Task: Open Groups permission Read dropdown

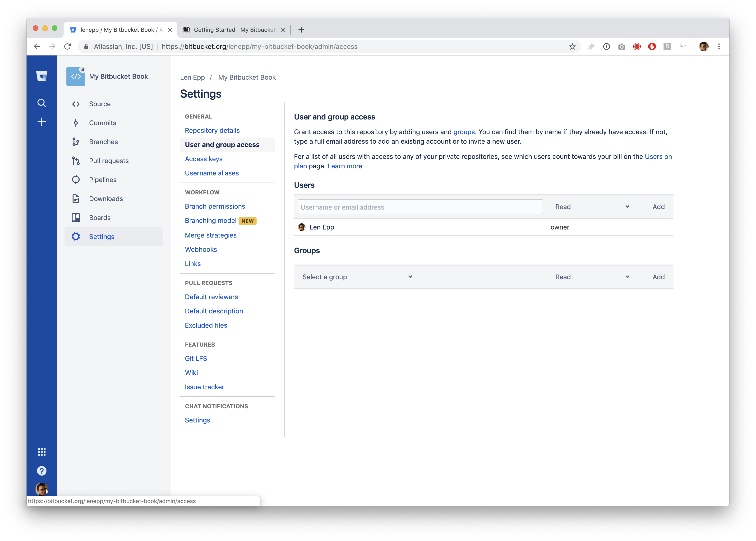Action: pos(592,277)
